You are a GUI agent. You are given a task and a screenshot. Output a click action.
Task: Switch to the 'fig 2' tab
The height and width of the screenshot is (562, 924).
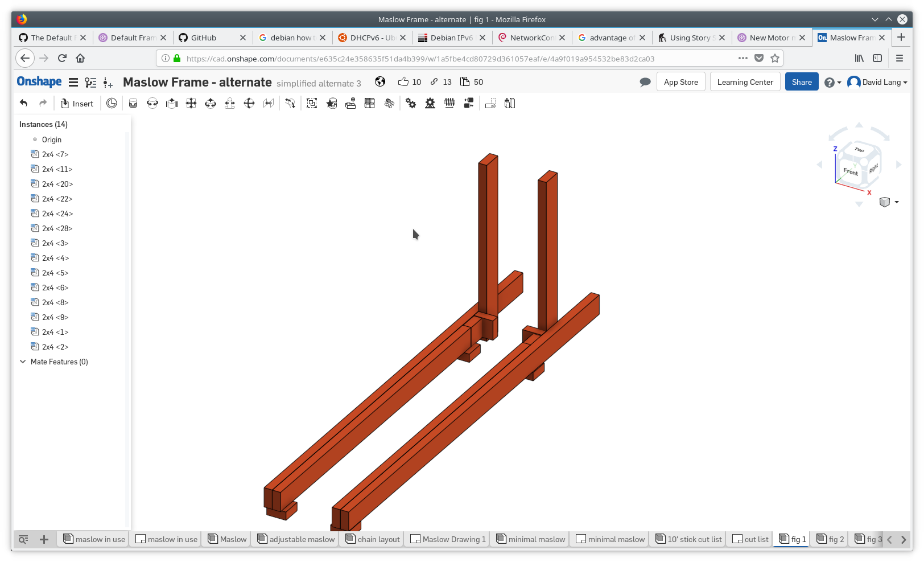831,539
